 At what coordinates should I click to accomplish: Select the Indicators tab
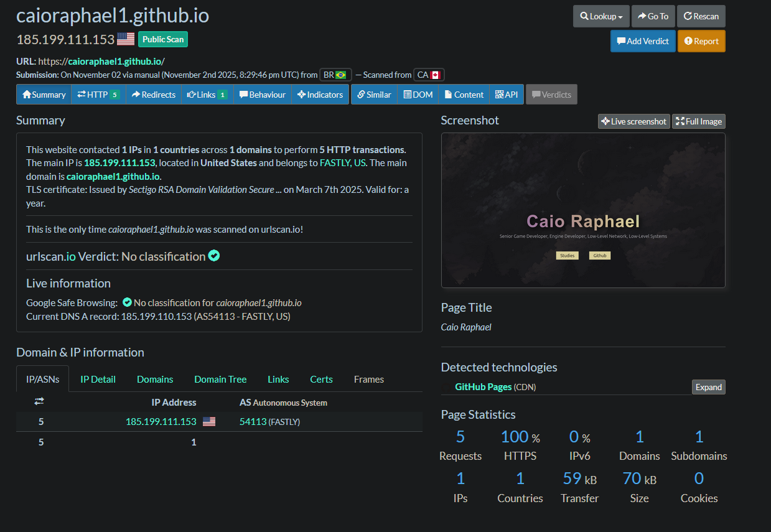[320, 95]
